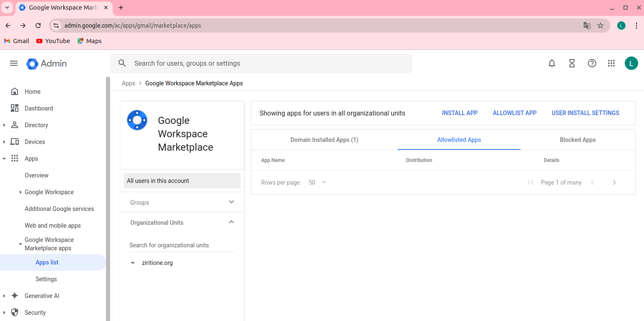Expand the Directory section
Image resolution: width=644 pixels, height=321 pixels.
coord(4,125)
